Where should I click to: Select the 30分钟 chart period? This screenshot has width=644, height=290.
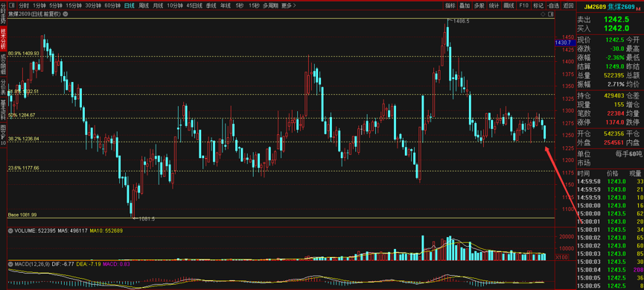(x=93, y=5)
